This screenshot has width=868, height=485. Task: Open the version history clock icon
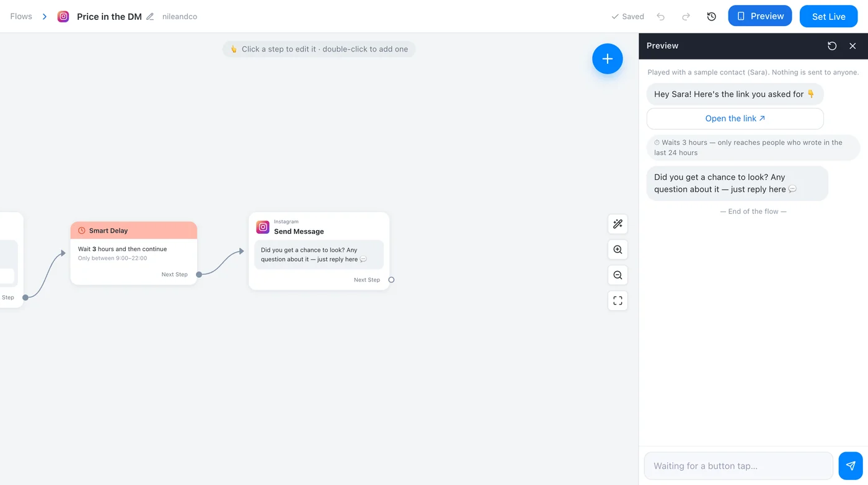point(712,17)
